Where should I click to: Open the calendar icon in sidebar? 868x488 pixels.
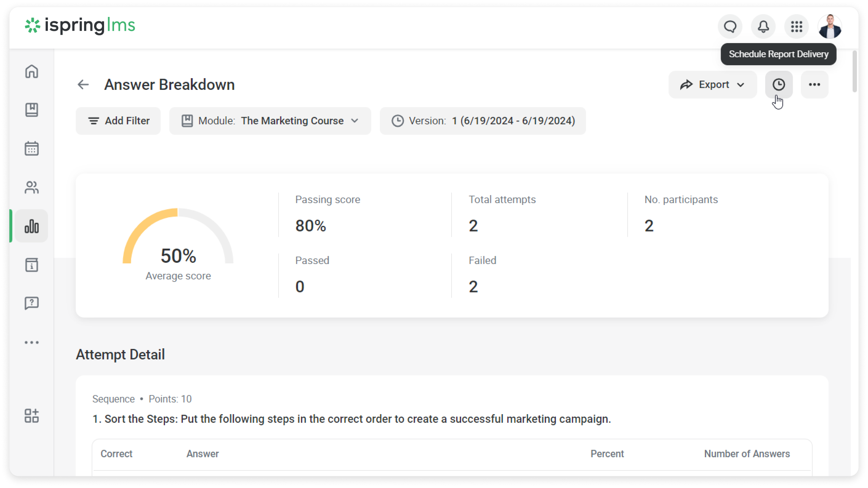[32, 148]
